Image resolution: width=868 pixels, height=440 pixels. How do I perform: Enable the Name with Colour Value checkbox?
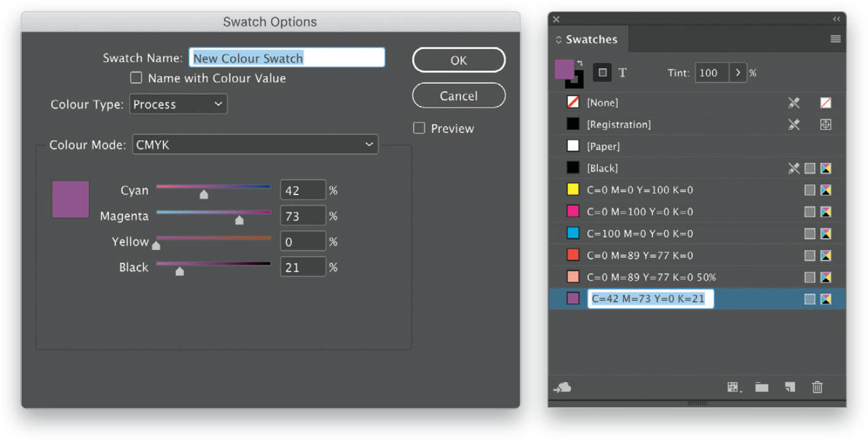(136, 78)
